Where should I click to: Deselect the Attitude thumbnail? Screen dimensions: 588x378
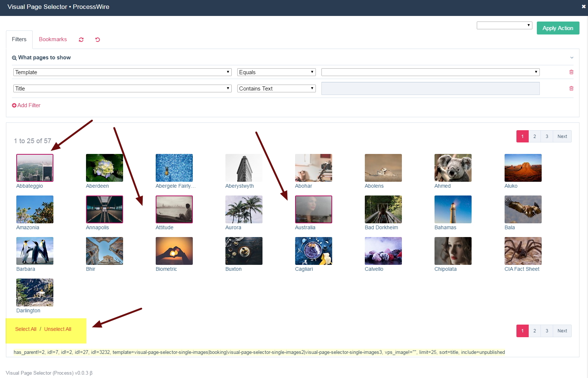click(x=174, y=209)
